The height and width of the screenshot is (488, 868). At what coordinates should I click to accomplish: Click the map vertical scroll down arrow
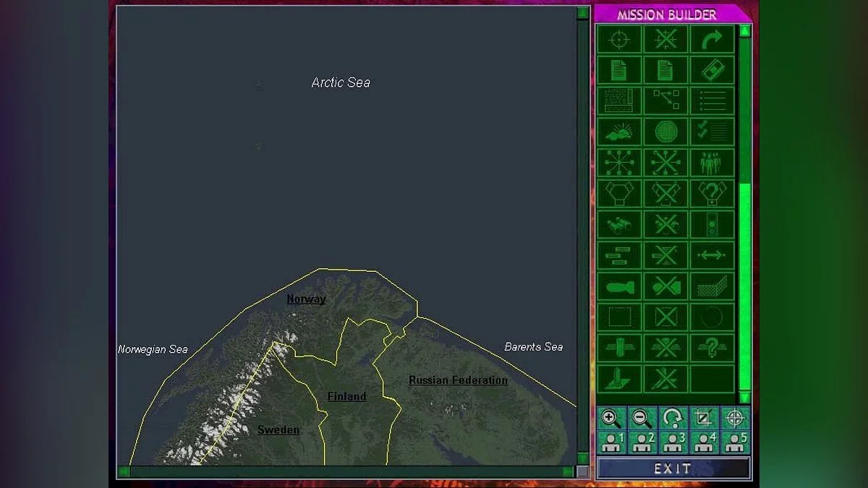582,458
